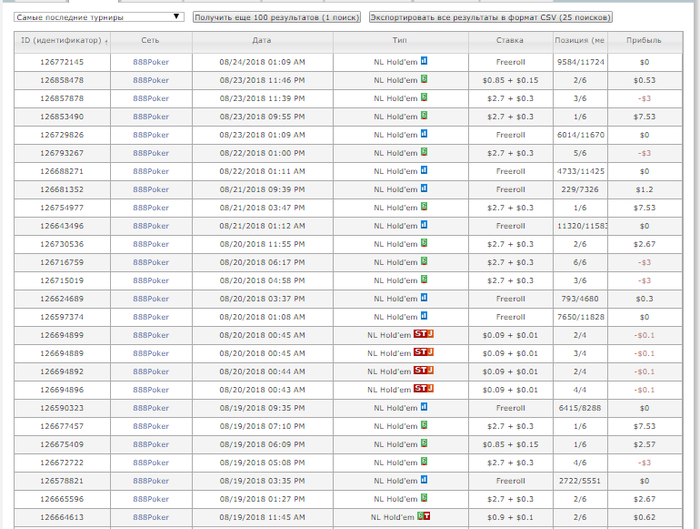The image size is (700, 529).
Task: Click green type icon in row 126677457
Action: point(424,425)
